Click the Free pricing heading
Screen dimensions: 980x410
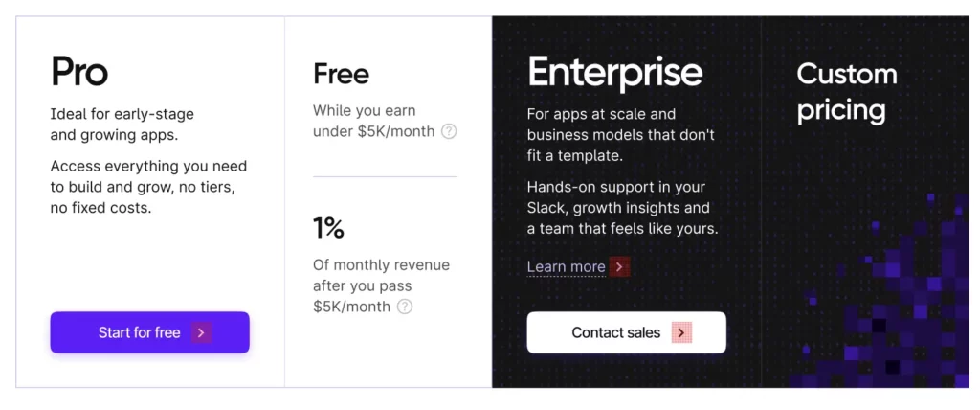[x=341, y=74]
